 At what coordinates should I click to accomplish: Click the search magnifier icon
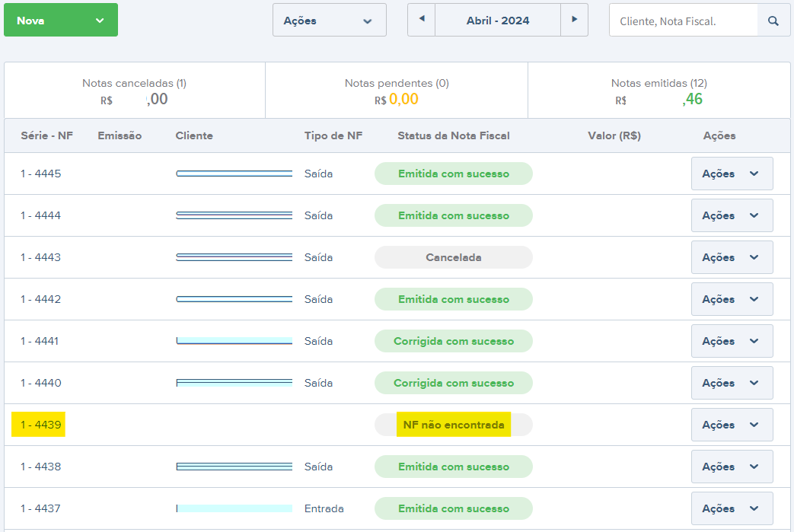(773, 21)
